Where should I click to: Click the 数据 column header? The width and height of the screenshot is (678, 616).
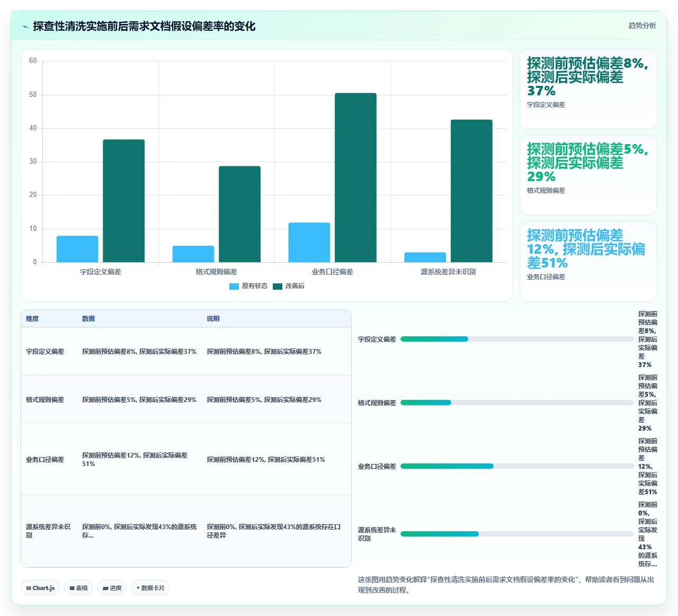(88, 319)
